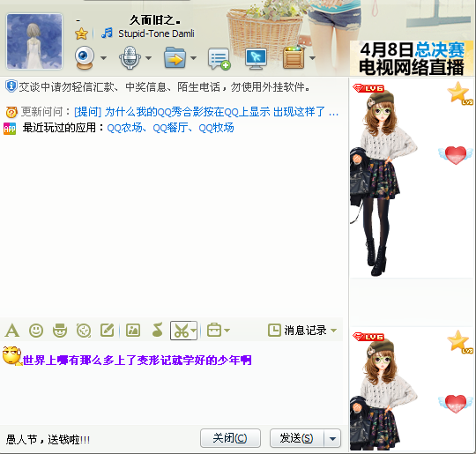Click the contact avatar picture
The image size is (476, 454).
click(x=34, y=41)
